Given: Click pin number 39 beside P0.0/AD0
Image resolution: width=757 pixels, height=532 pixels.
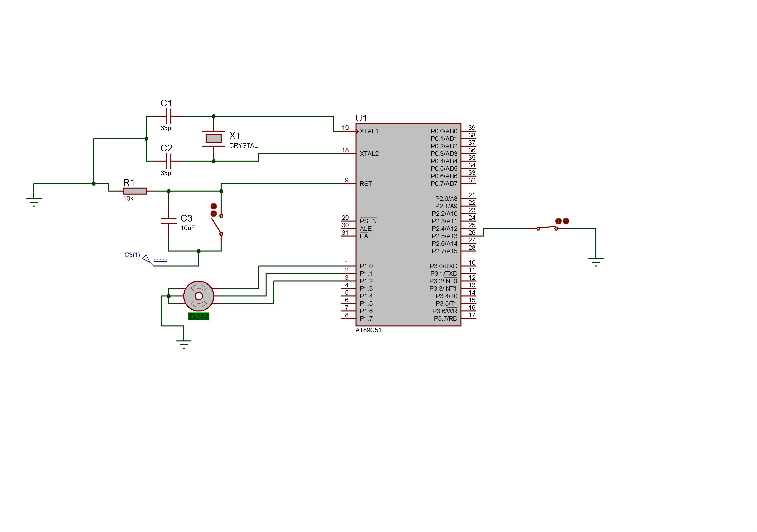Looking at the screenshot, I should pyautogui.click(x=472, y=128).
